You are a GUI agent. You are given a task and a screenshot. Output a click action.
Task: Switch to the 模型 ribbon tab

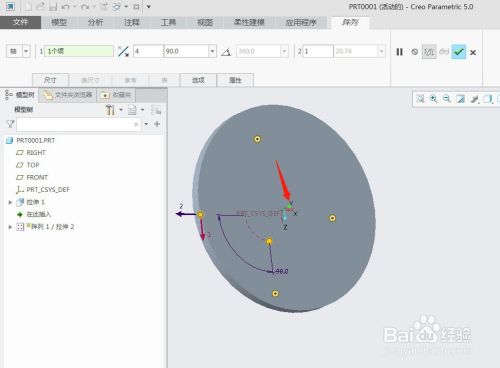click(x=59, y=22)
